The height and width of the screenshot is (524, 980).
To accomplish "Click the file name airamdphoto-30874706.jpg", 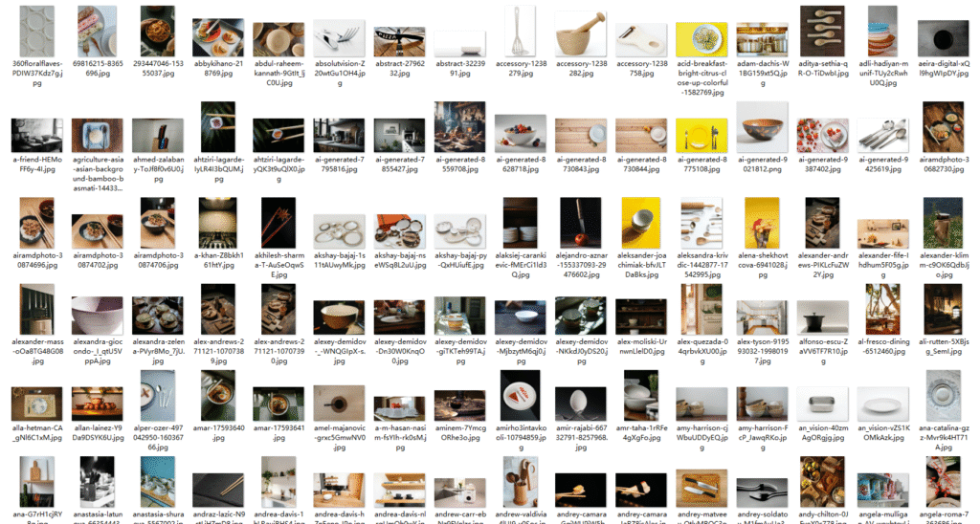I will (158, 260).
